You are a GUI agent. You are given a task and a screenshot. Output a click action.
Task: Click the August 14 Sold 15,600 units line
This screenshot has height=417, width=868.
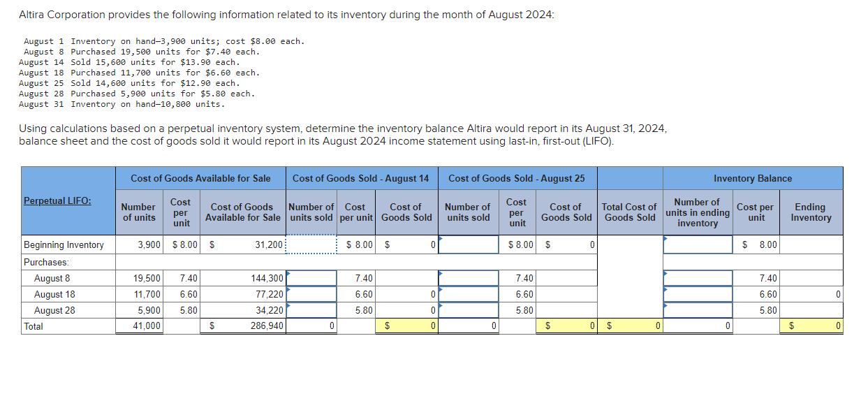point(129,62)
